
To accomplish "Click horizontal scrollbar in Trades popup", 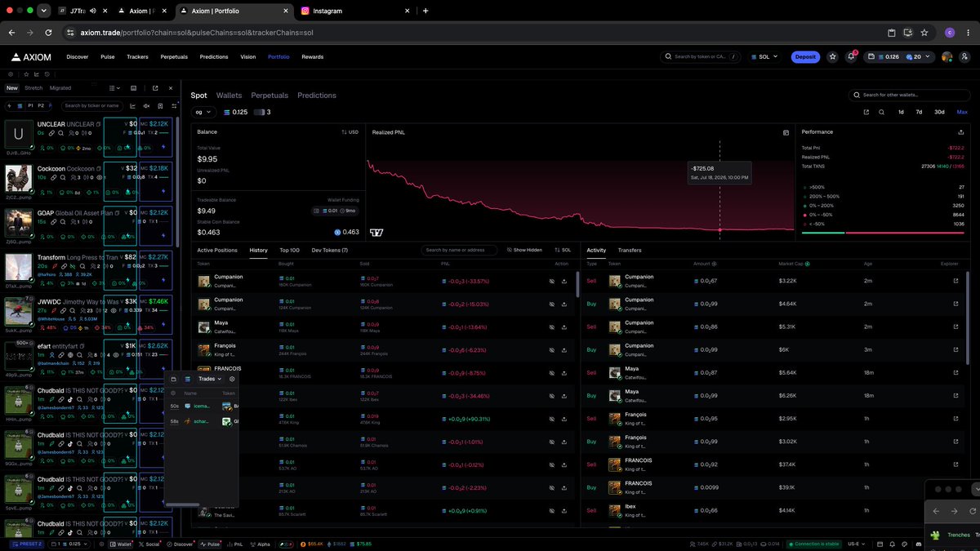I will coord(184,504).
